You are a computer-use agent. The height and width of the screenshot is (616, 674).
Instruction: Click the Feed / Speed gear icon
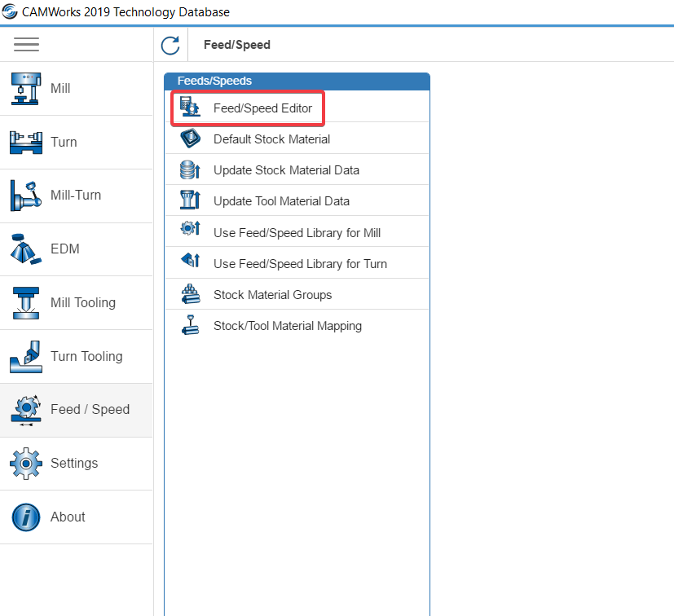pyautogui.click(x=26, y=411)
